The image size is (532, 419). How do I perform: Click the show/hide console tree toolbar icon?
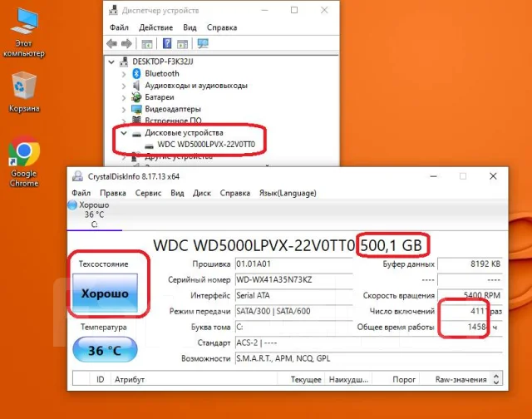(147, 44)
